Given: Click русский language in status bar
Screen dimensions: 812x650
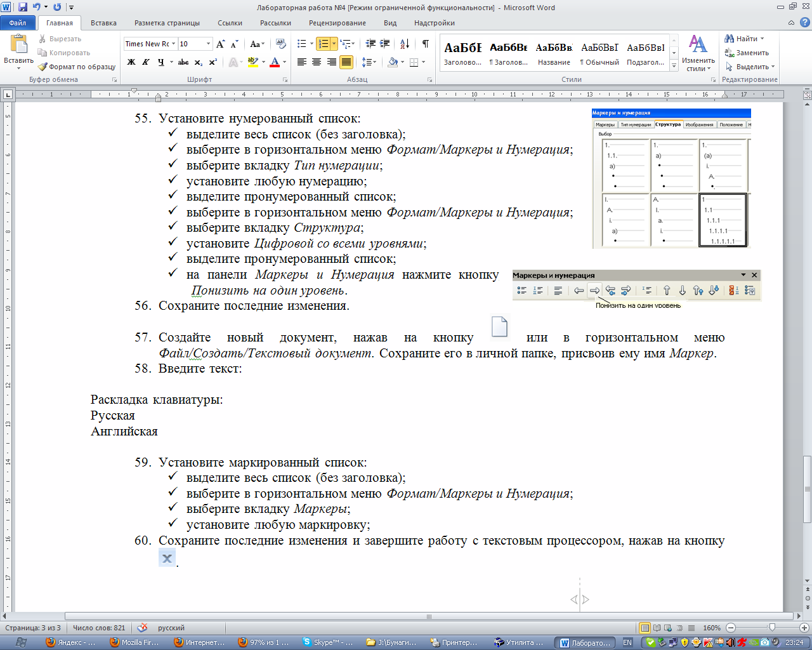Looking at the screenshot, I should (171, 628).
